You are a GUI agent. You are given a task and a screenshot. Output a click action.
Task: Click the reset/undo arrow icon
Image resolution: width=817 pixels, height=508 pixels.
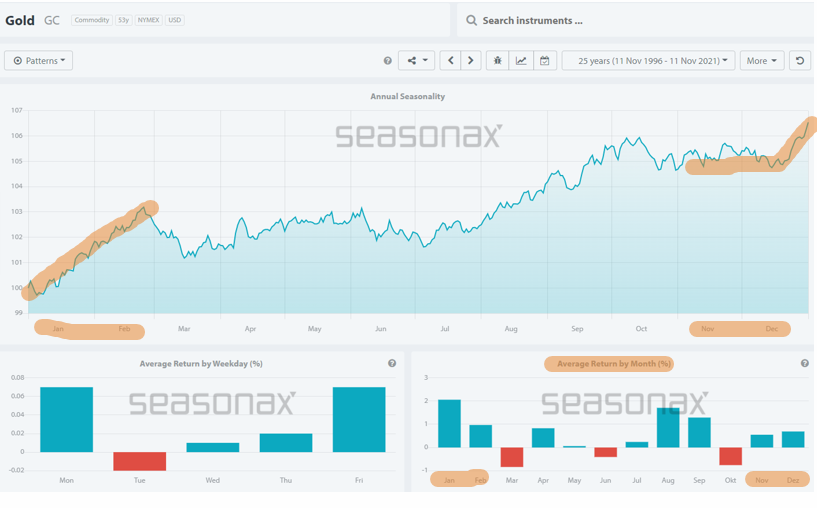[800, 61]
